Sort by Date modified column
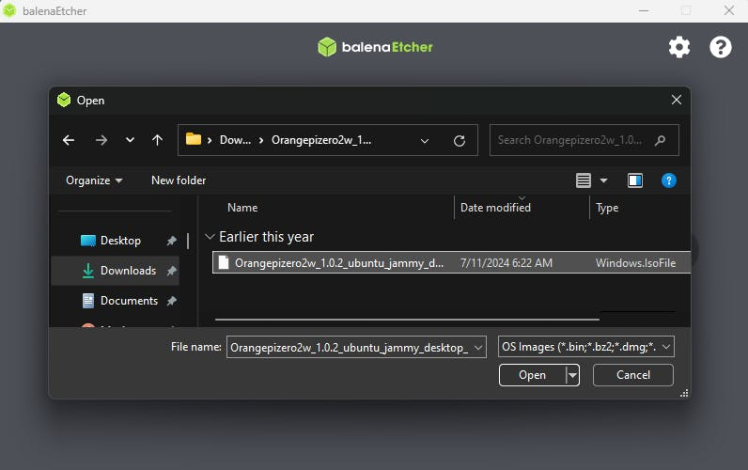The image size is (748, 470). pyautogui.click(x=495, y=208)
